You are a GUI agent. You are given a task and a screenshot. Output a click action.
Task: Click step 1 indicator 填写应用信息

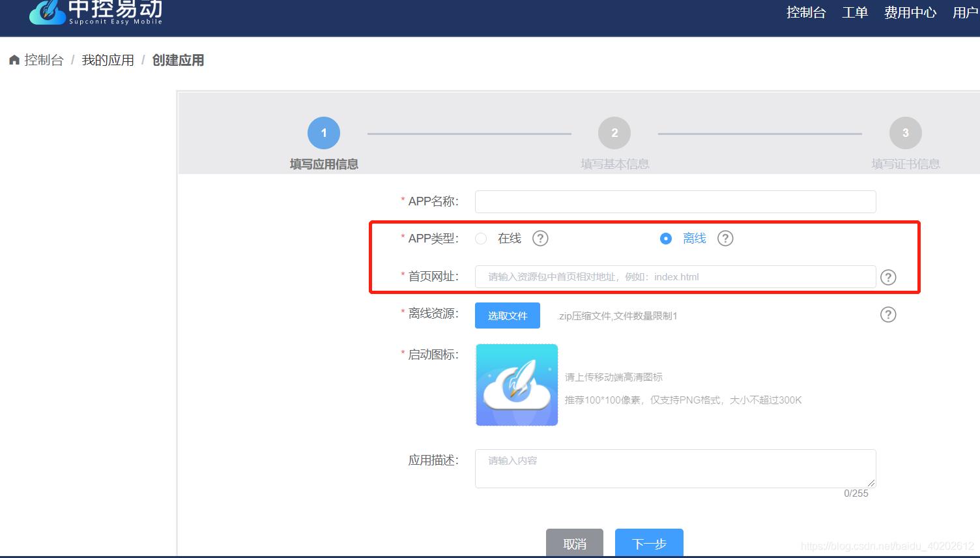324,132
